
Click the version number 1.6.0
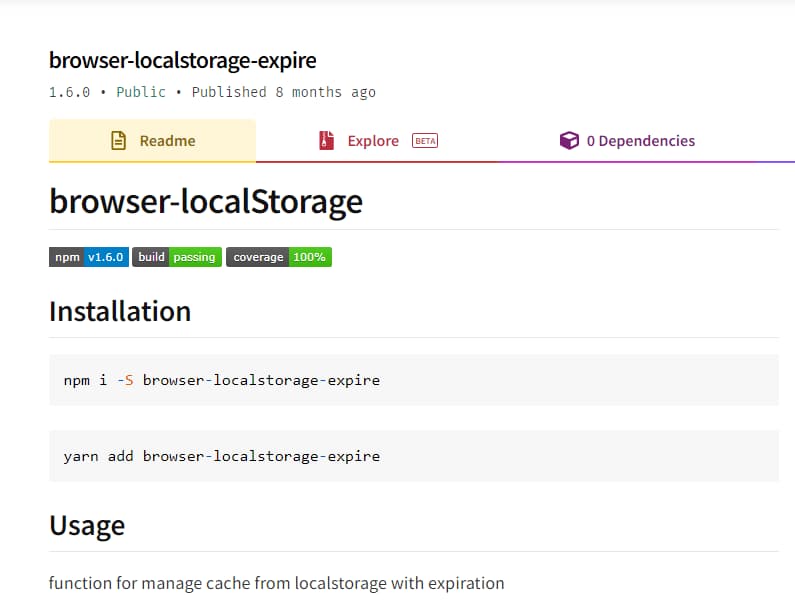pyautogui.click(x=69, y=92)
